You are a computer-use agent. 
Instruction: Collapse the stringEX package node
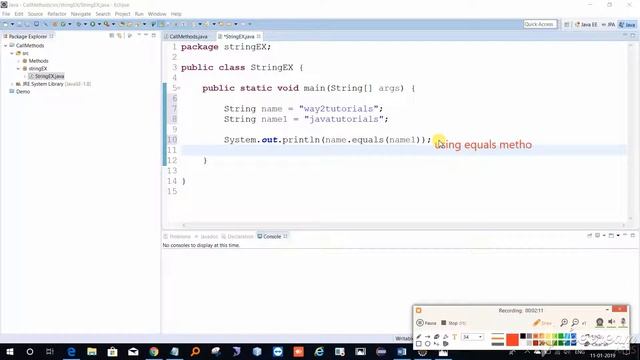[x=18, y=69]
